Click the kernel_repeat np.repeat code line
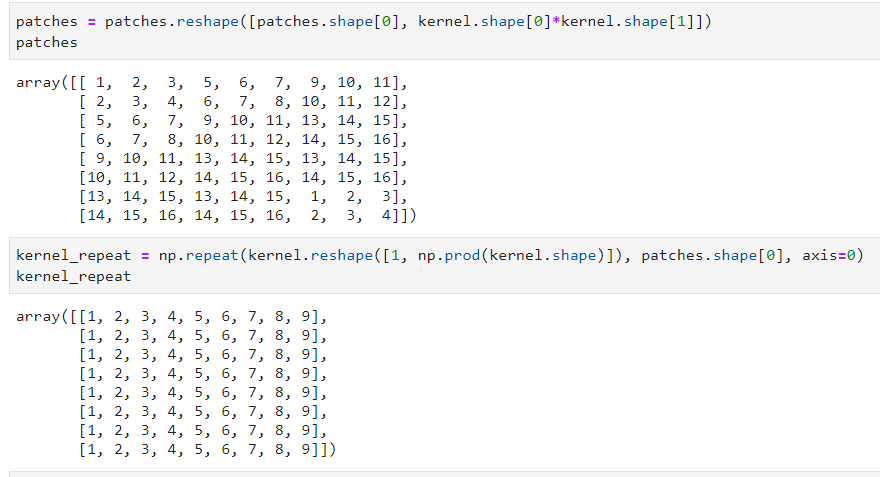 point(438,255)
